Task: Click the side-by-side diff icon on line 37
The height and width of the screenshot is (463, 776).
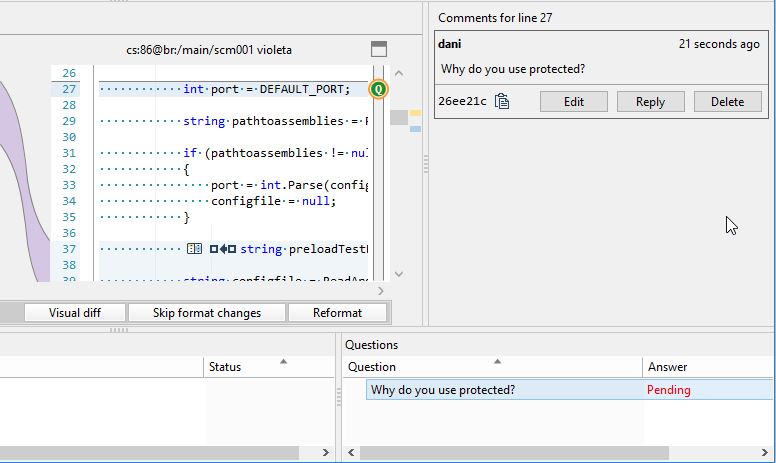Action: 194,248
